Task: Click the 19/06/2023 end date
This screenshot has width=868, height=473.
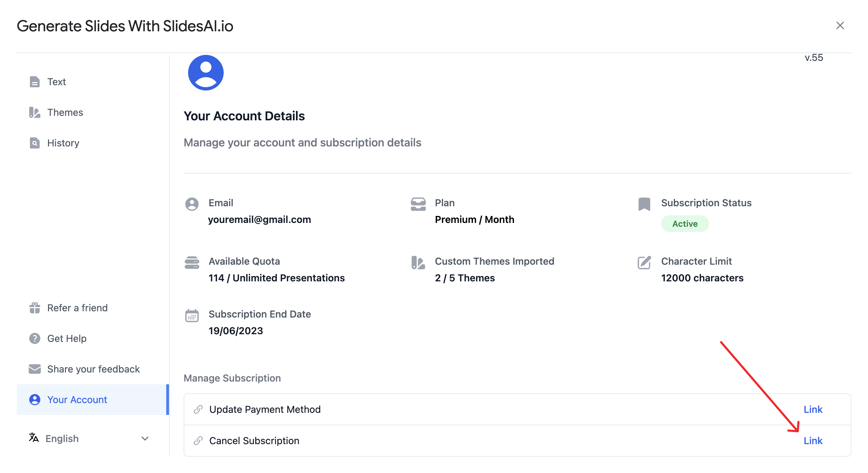Action: [x=236, y=331]
